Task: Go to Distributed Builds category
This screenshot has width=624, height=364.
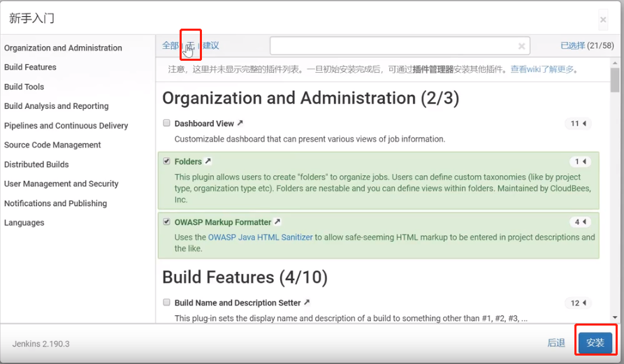Action: coord(36,164)
